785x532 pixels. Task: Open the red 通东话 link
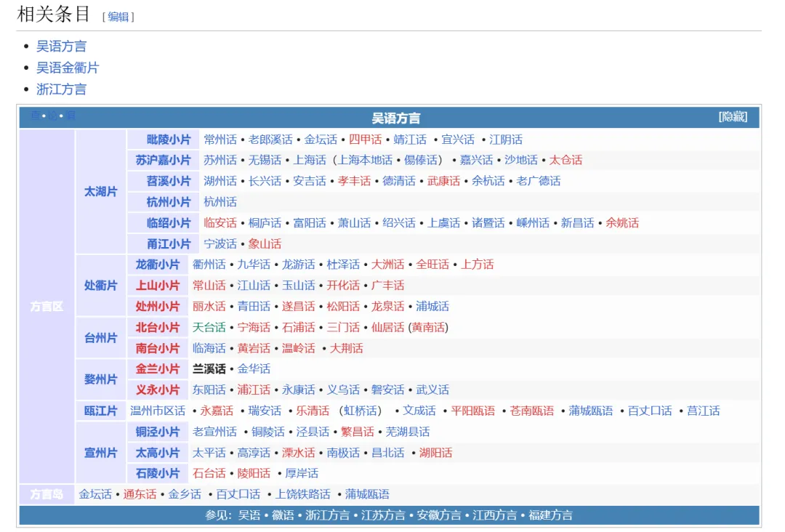pyautogui.click(x=140, y=494)
